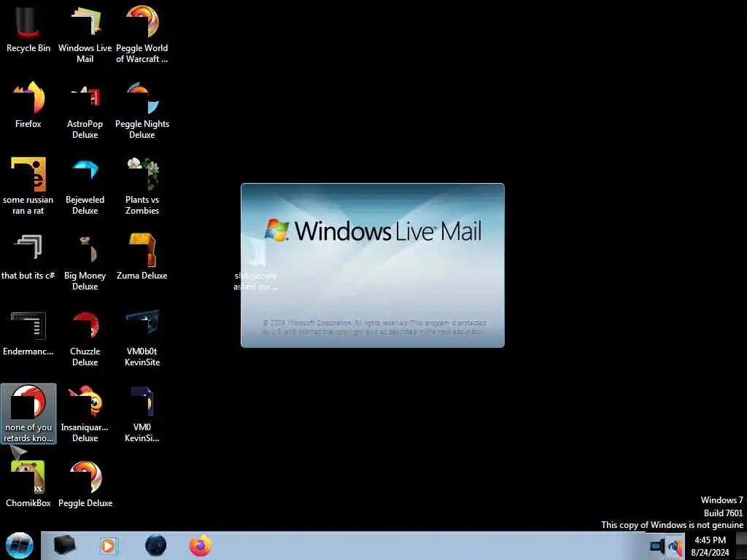Screen dimensions: 747x560
Task: Select the VM0b0t KevinSite icon
Action: (142, 338)
